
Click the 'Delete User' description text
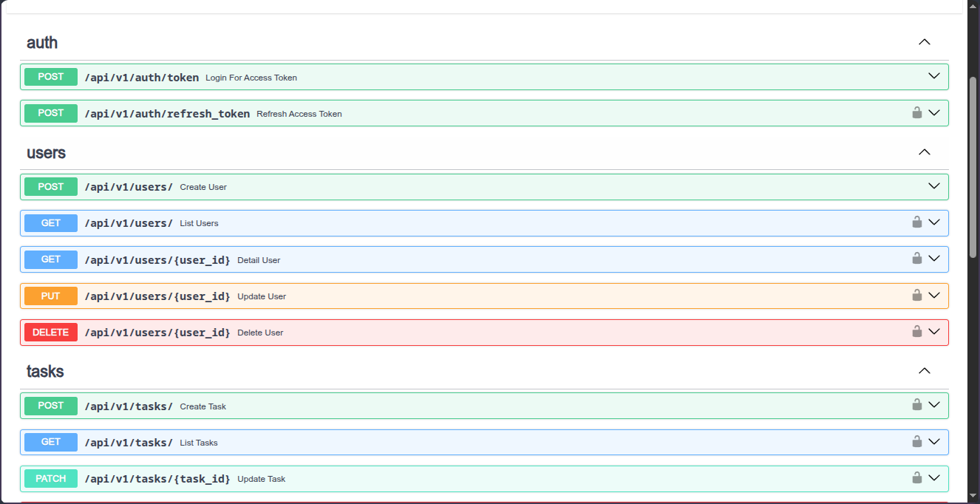[x=260, y=333]
